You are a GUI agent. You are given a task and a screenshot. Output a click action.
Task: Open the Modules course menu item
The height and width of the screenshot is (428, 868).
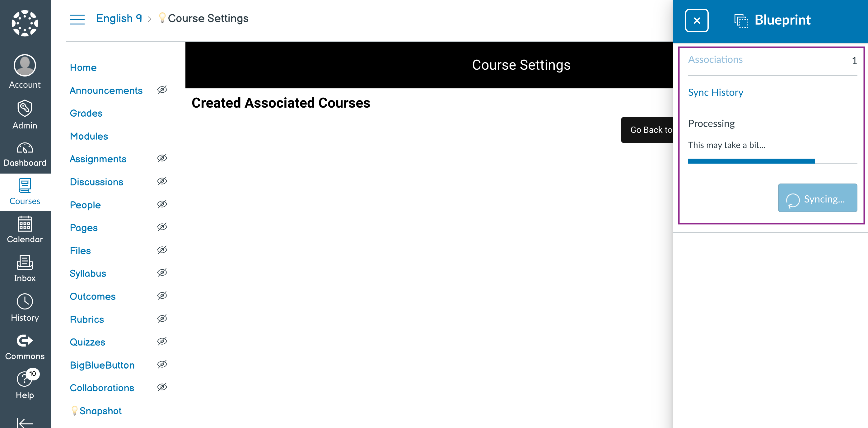(x=89, y=136)
